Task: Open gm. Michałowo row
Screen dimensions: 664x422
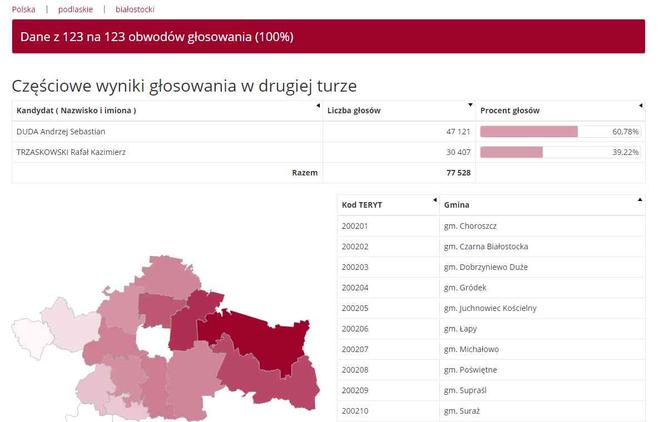Action: point(491,349)
